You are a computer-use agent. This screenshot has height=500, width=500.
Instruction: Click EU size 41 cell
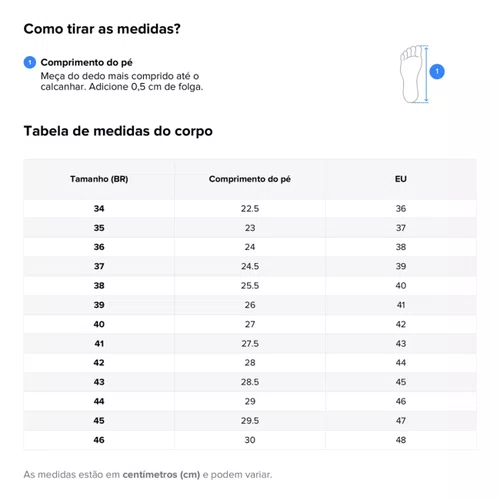[x=401, y=305]
